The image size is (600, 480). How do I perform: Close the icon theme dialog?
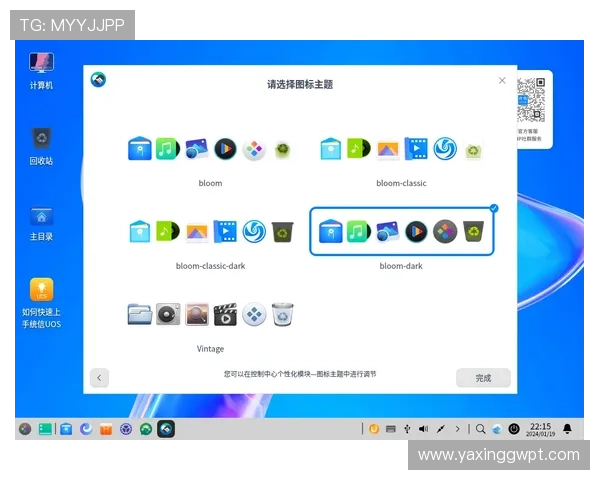(502, 80)
